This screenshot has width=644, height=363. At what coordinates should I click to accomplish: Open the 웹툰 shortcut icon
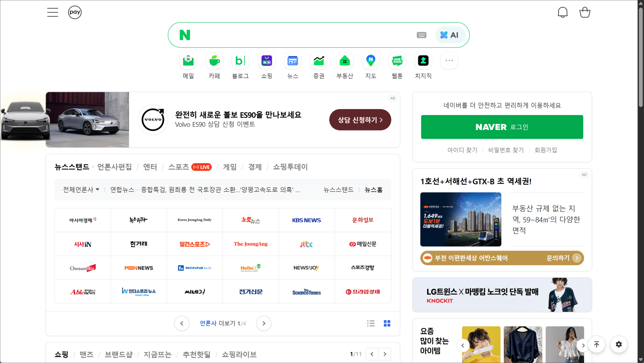pyautogui.click(x=397, y=61)
